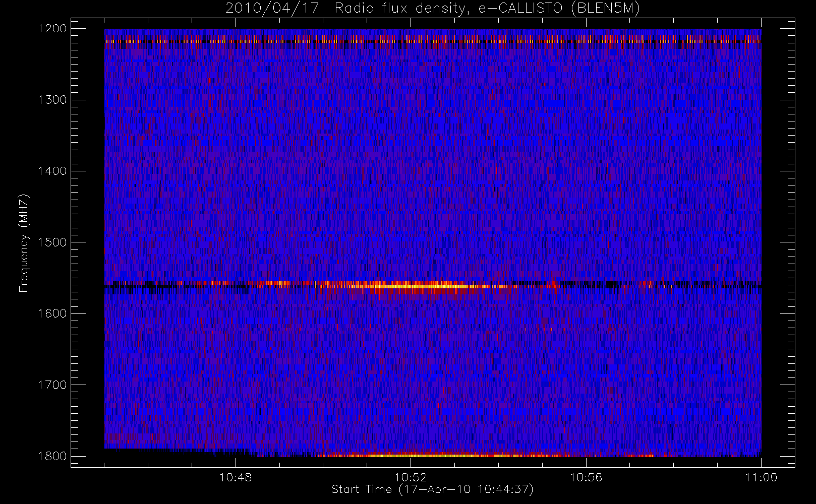Click the 11:00 time tick label
The height and width of the screenshot is (504, 816).
coord(761,477)
